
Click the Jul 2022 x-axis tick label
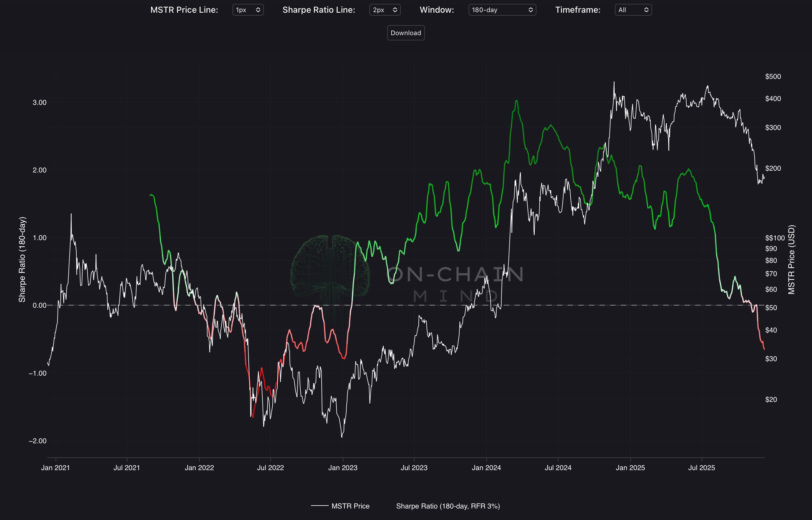270,468
